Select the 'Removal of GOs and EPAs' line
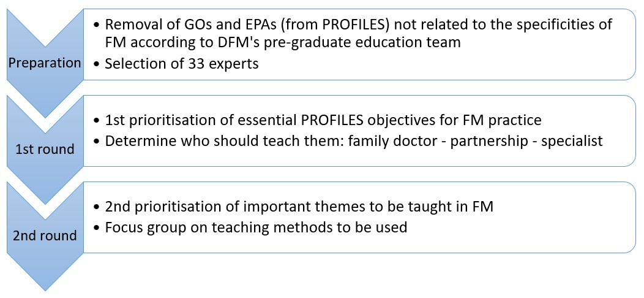Screen dimensions: 644x298 click(x=359, y=25)
